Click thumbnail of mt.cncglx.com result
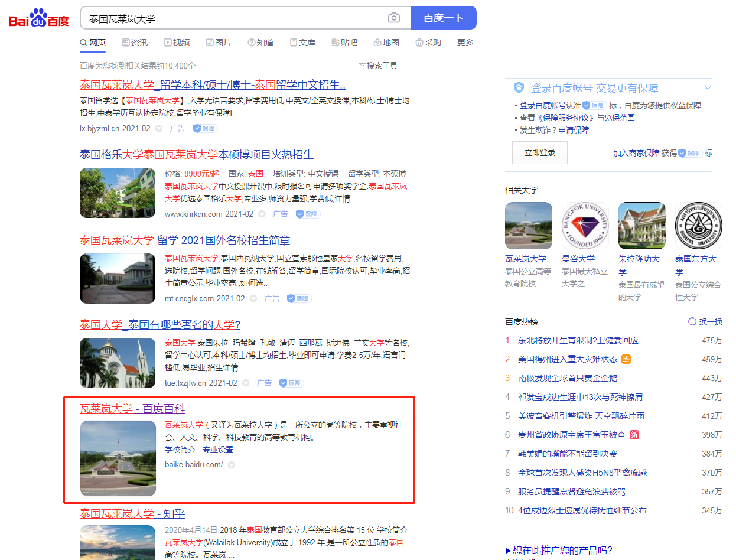736x560 pixels. (118, 278)
